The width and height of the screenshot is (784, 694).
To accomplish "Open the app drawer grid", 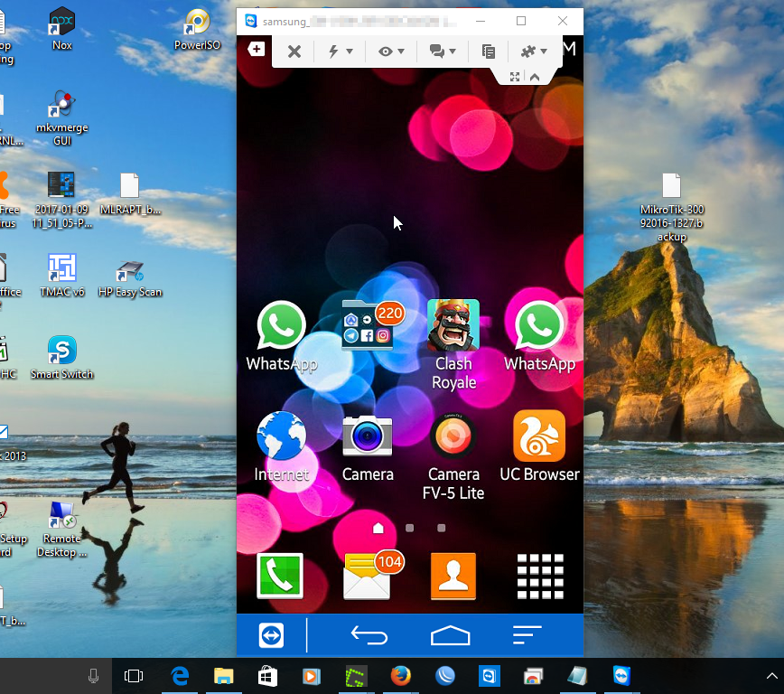I will (x=539, y=576).
